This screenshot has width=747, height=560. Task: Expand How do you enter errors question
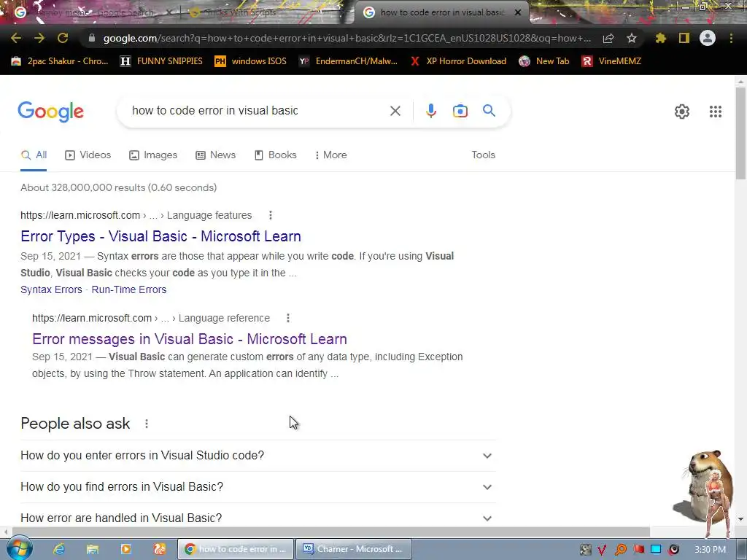(258, 456)
